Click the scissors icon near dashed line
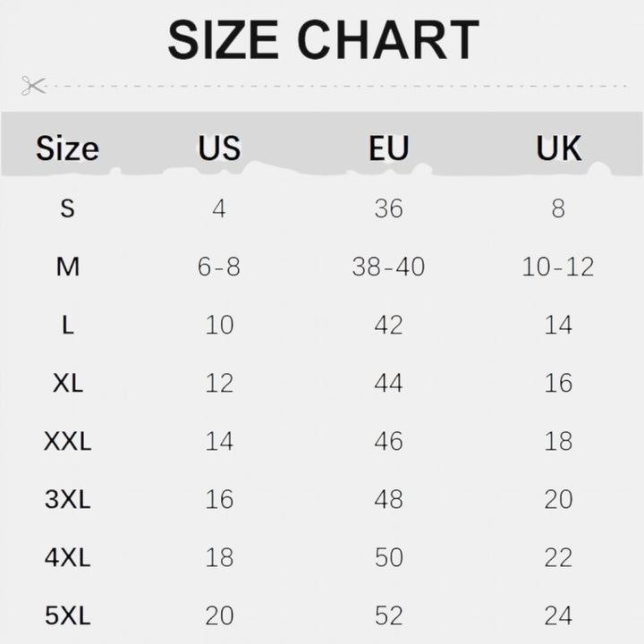Image resolution: width=644 pixels, height=644 pixels. [x=34, y=86]
